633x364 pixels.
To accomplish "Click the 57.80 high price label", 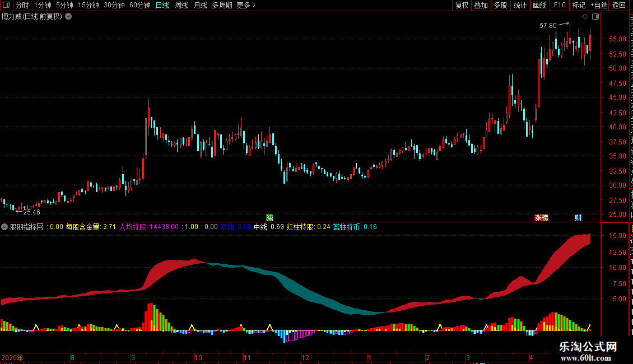I will pyautogui.click(x=548, y=25).
